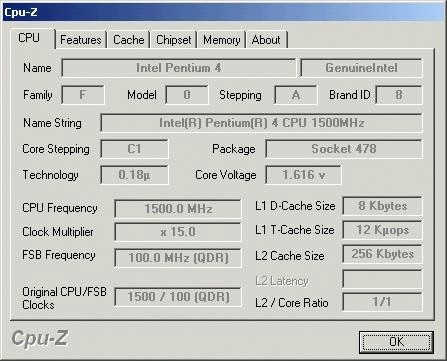Switch to the CPU tab
The width and height of the screenshot is (447, 361).
pos(32,38)
